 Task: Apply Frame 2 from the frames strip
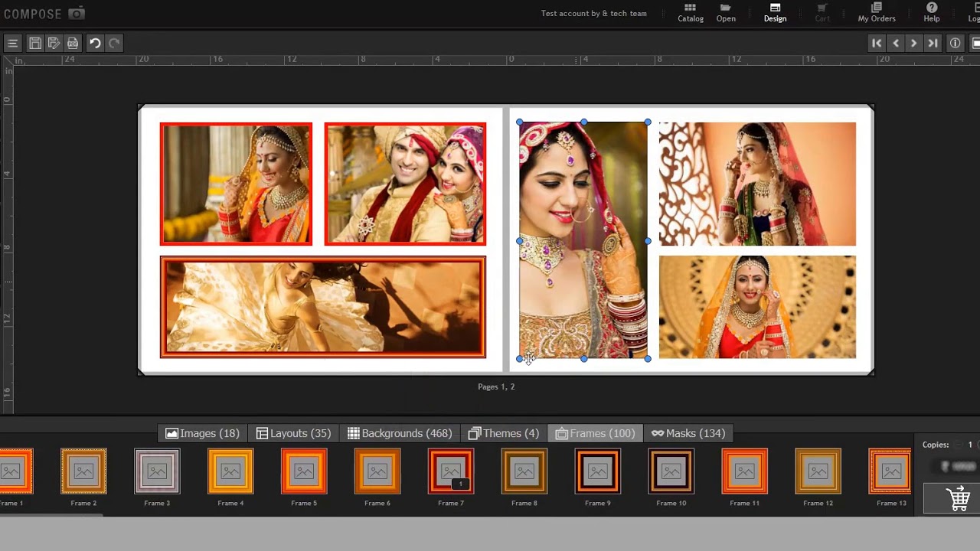(83, 471)
